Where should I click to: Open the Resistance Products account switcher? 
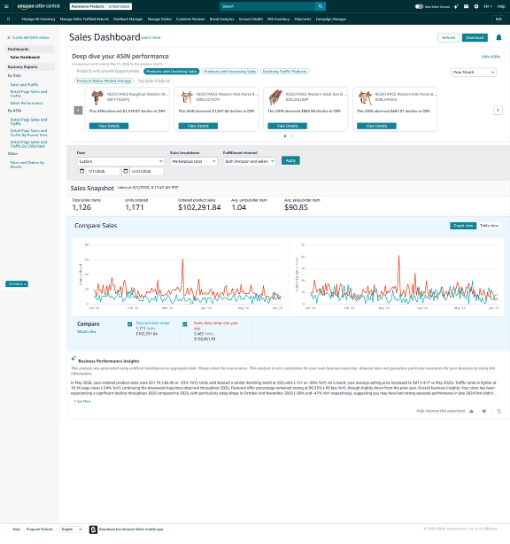point(101,6)
